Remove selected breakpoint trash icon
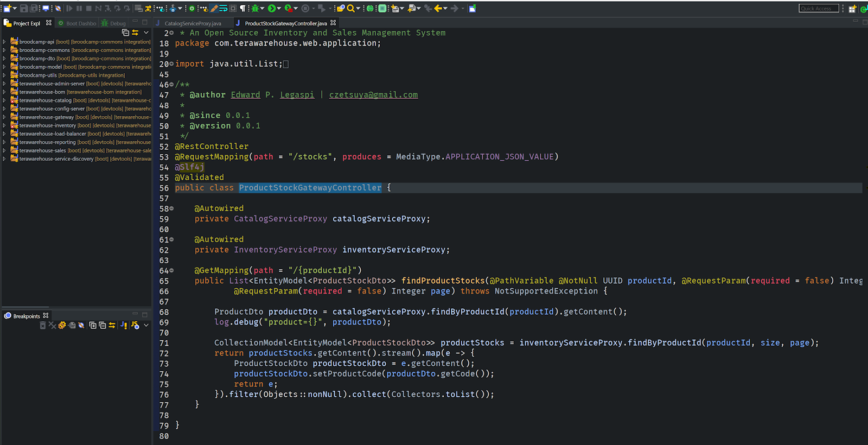 43,325
